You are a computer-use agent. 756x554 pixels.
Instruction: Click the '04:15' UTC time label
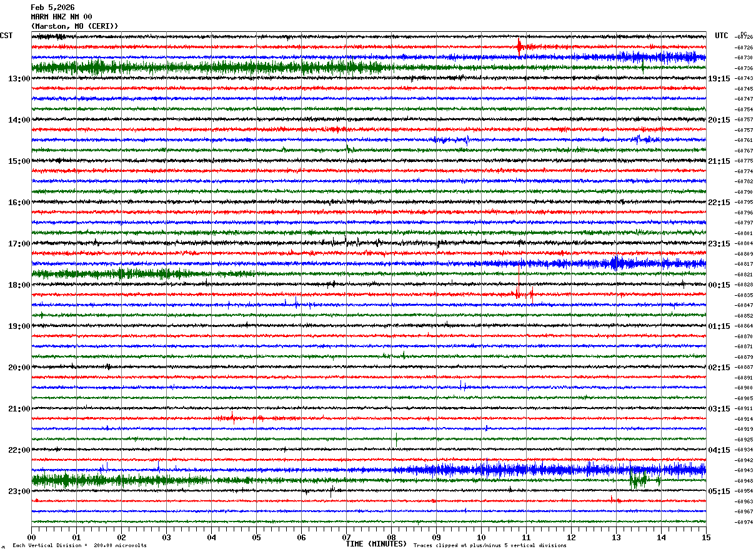pyautogui.click(x=719, y=450)
